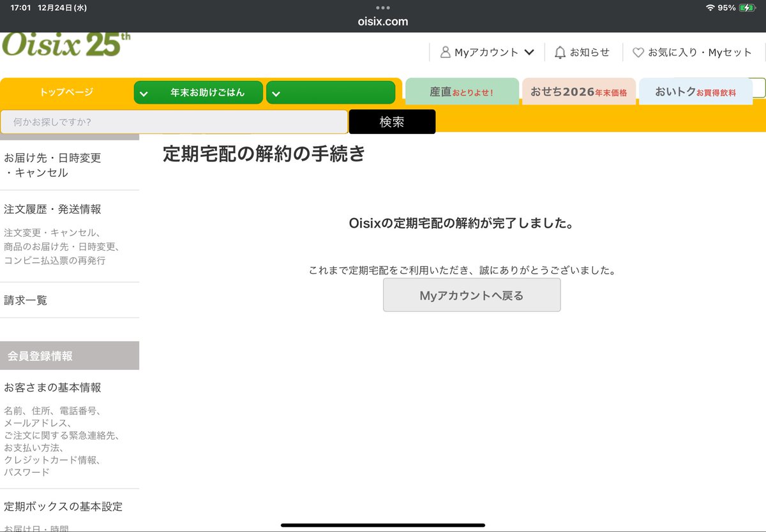Tap the oisix.com address bar
Viewport: 766px width, 532px height.
click(x=383, y=22)
